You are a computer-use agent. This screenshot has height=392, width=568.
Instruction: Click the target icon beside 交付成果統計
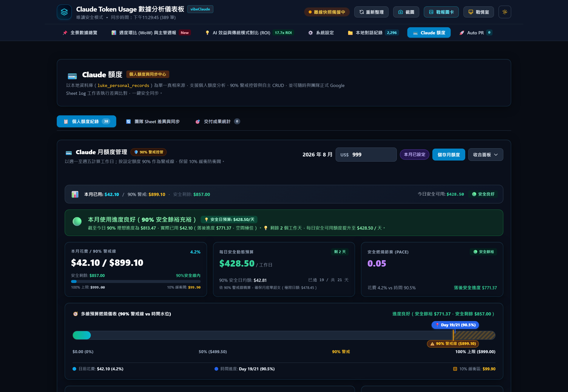[x=198, y=122]
